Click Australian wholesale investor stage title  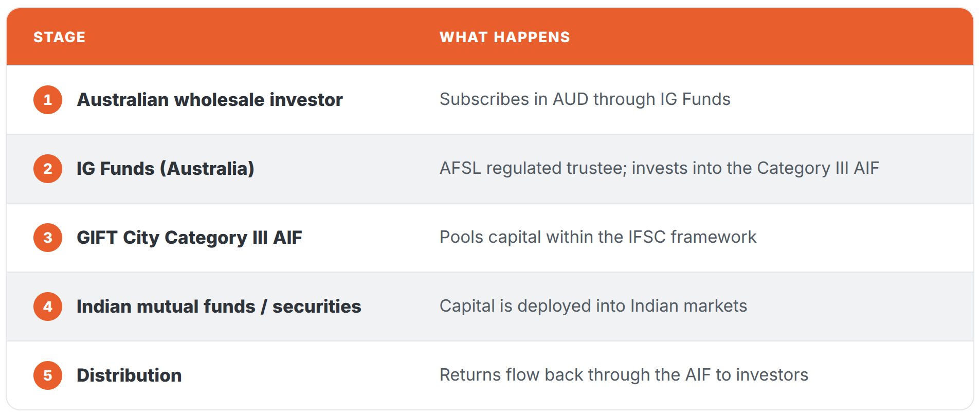point(210,100)
